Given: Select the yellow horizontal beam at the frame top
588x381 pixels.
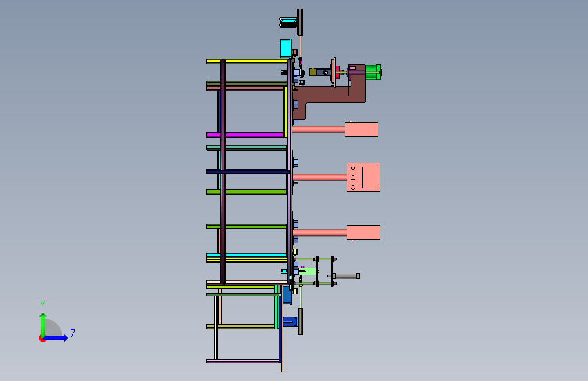Looking at the screenshot, I should pos(247,62).
